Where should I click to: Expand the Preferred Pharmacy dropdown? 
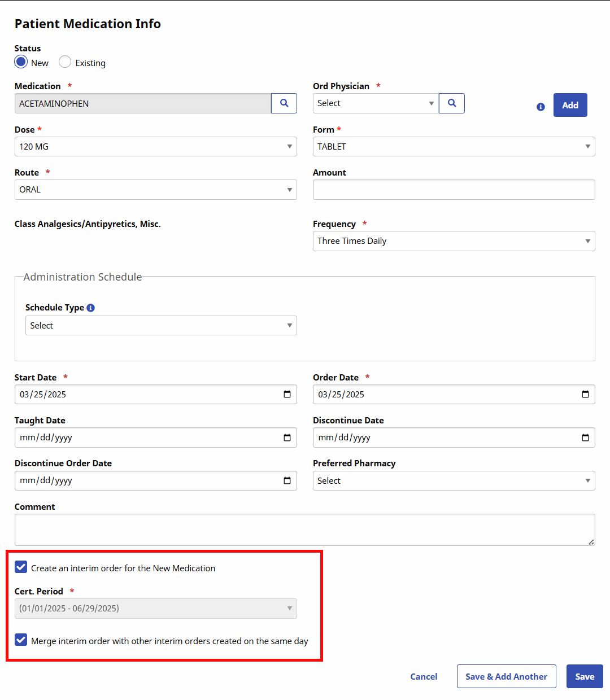pyautogui.click(x=454, y=481)
